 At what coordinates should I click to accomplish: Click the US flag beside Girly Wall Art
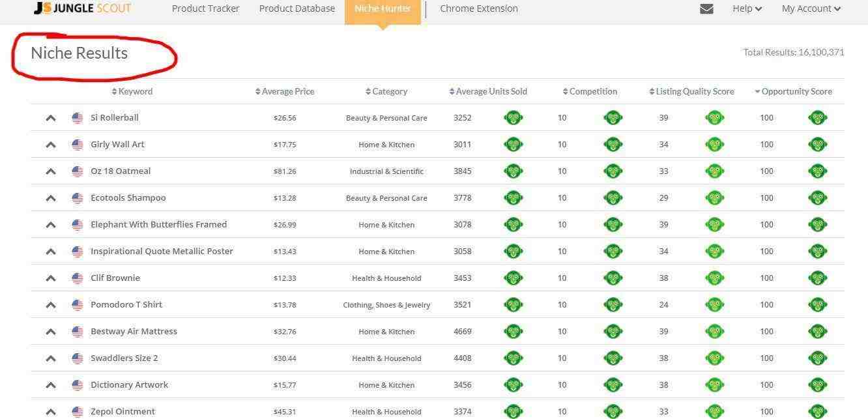pyautogui.click(x=78, y=145)
